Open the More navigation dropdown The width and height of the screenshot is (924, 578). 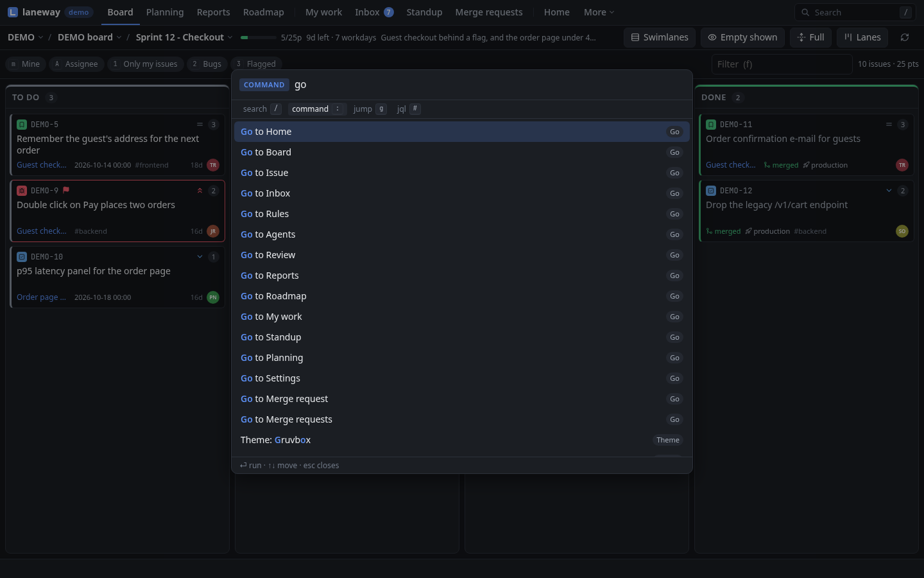tap(599, 12)
